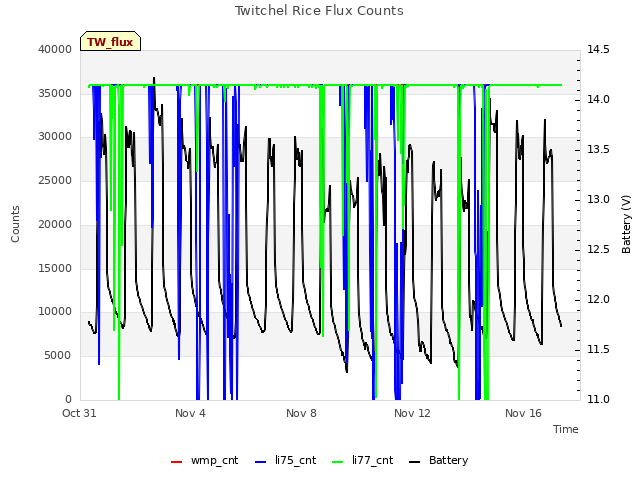Click the 10000 counts axis value
This screenshot has width=640, height=480.
point(55,312)
